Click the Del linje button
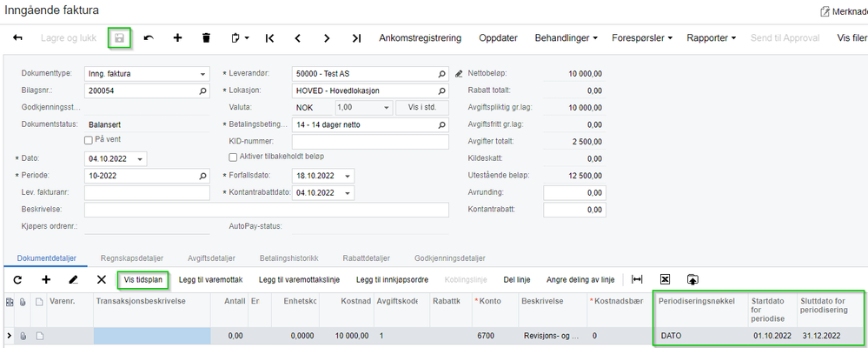 [516, 280]
